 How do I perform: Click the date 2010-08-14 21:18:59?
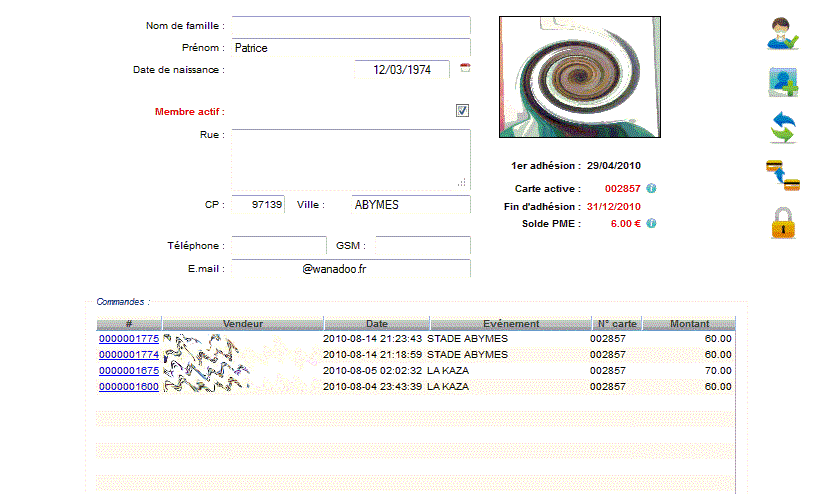point(372,354)
